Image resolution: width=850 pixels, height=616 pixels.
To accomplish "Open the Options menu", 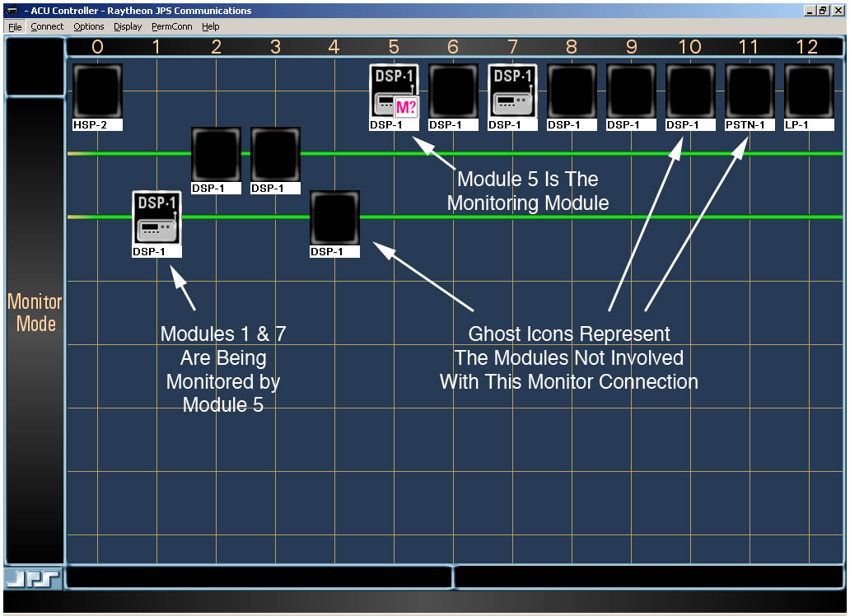I will 89,26.
